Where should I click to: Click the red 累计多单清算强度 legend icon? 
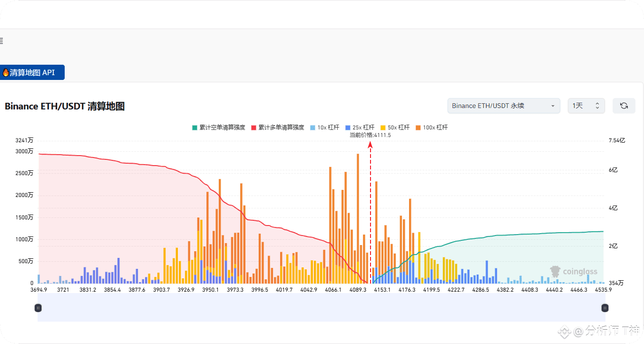pos(254,128)
